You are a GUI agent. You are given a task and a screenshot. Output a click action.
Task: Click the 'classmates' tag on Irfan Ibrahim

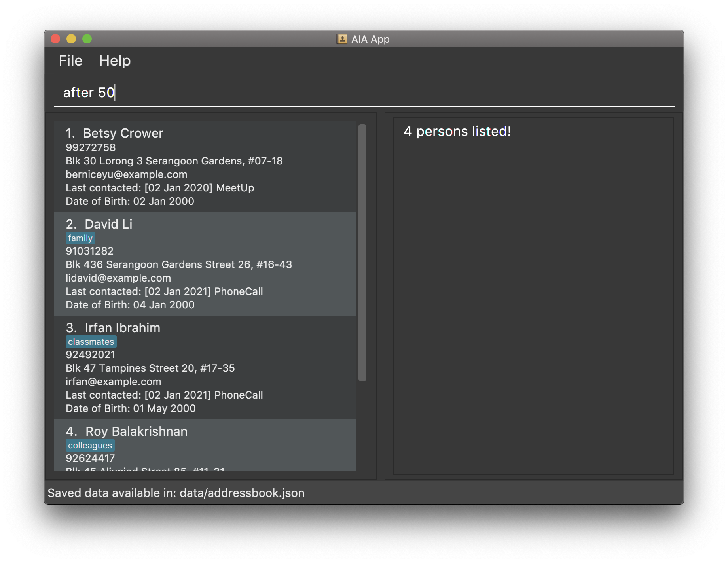pyautogui.click(x=91, y=342)
